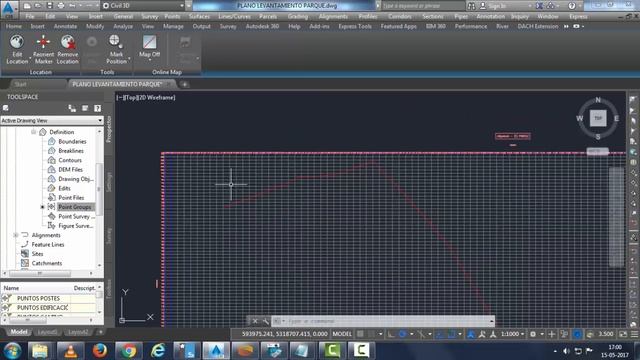Open the File menu
The image size is (640, 360).
pyautogui.click(x=30, y=16)
